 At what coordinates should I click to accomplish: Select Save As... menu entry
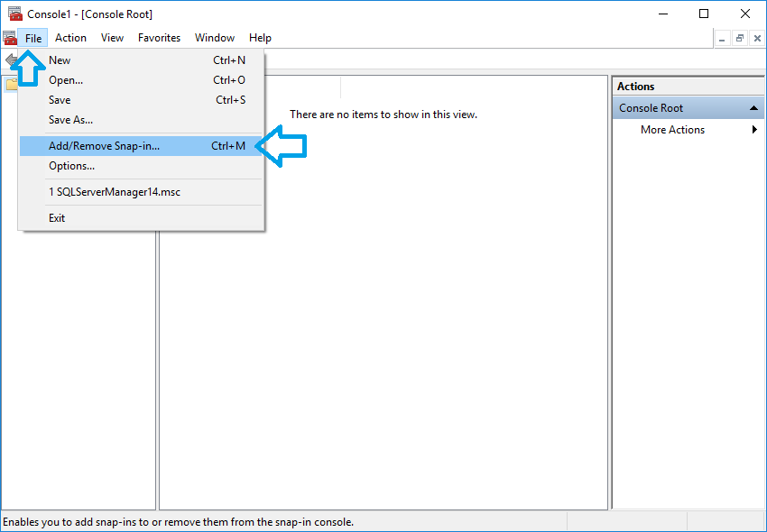(x=70, y=120)
